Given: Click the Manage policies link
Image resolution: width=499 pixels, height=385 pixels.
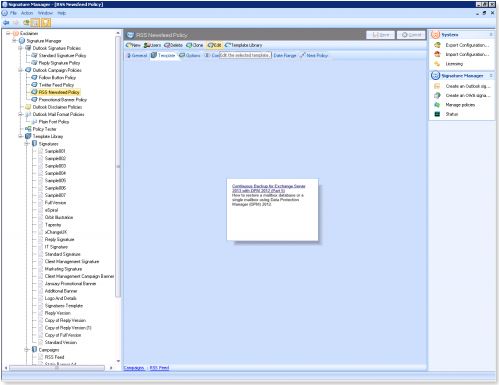Looking at the screenshot, I should pos(460,105).
